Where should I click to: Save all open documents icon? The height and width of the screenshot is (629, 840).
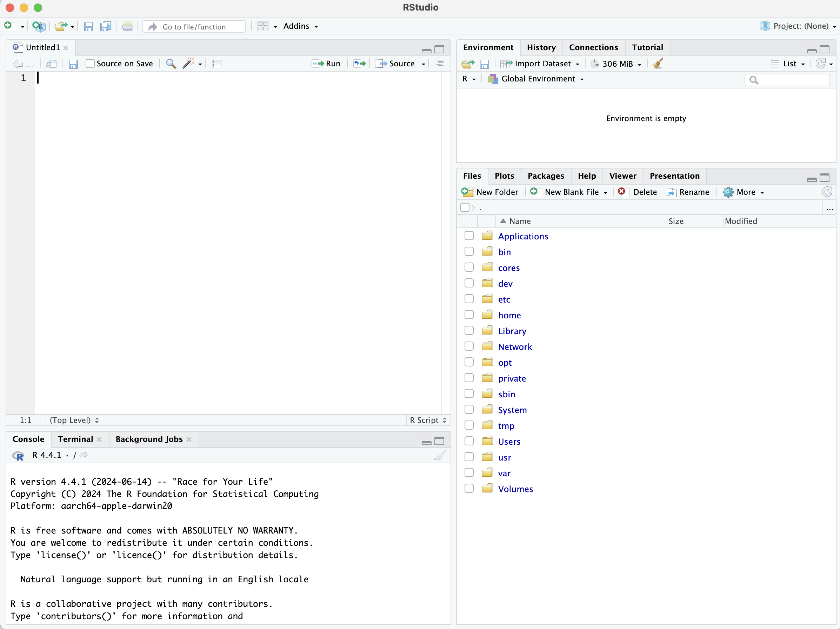(106, 26)
